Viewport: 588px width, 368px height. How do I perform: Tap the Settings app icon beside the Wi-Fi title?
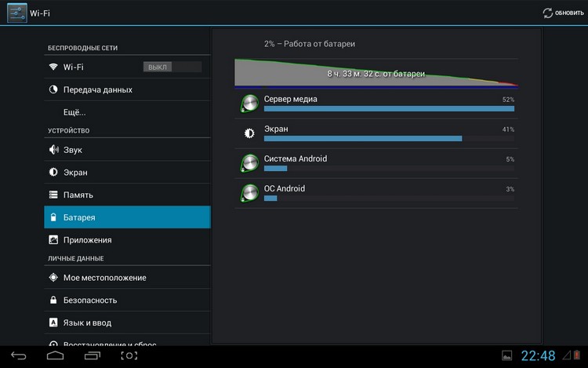point(17,13)
